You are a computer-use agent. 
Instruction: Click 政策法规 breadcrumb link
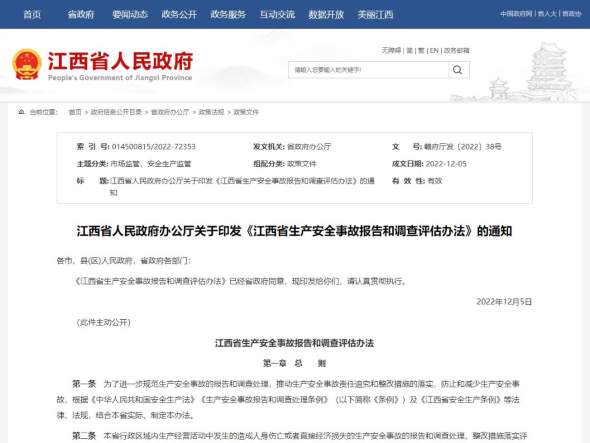(x=211, y=112)
